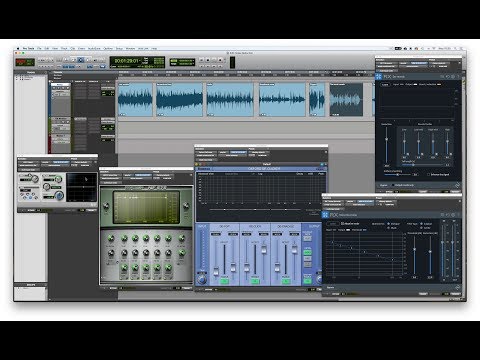Open the Edit menu
The image size is (480, 360).
(47, 48)
